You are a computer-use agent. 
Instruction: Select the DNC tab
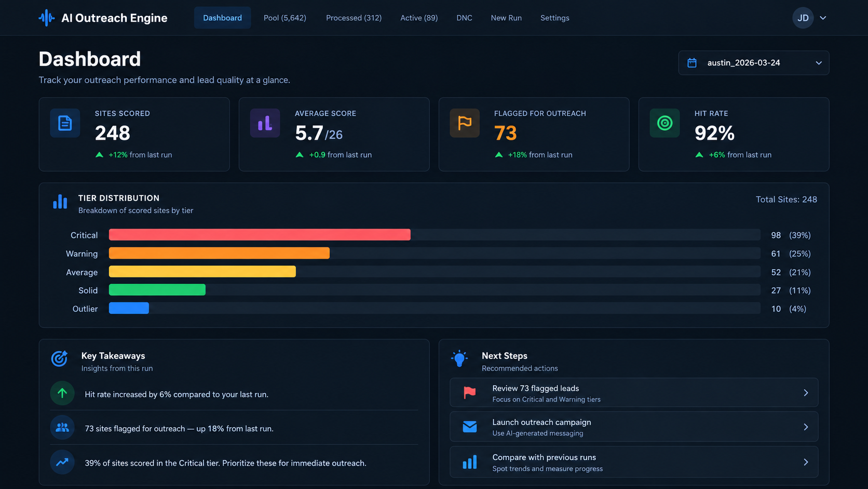click(464, 18)
